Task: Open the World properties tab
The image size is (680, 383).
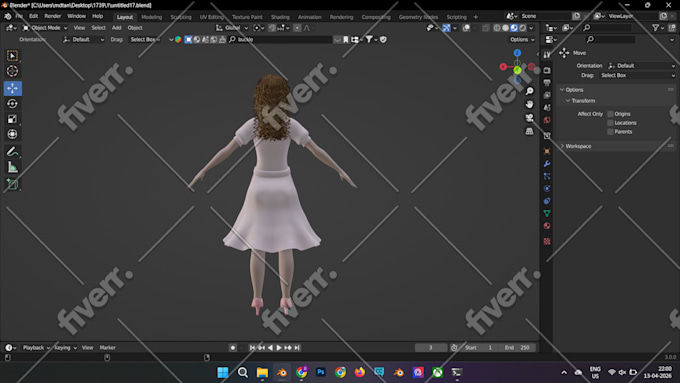Action: pyautogui.click(x=547, y=120)
